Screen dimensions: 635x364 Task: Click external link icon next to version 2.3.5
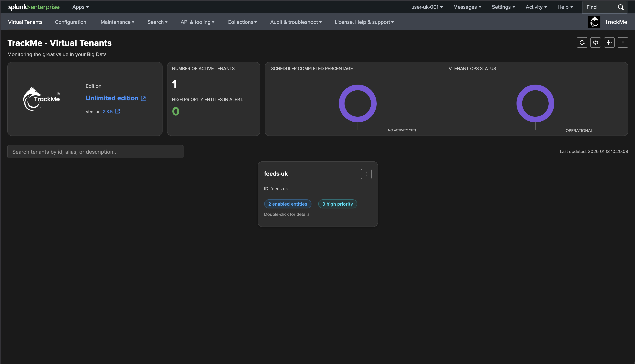(117, 111)
